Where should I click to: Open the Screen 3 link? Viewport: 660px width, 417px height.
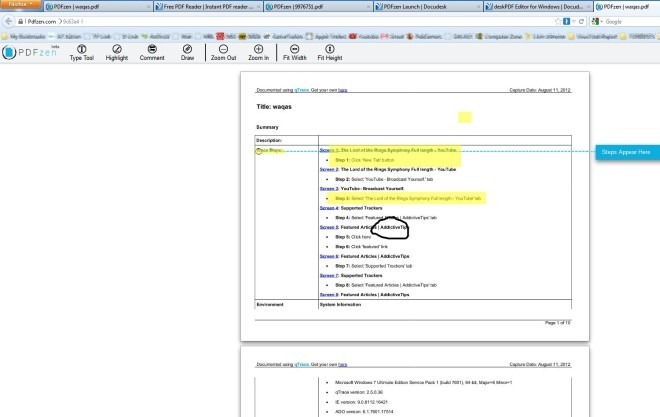[329, 189]
